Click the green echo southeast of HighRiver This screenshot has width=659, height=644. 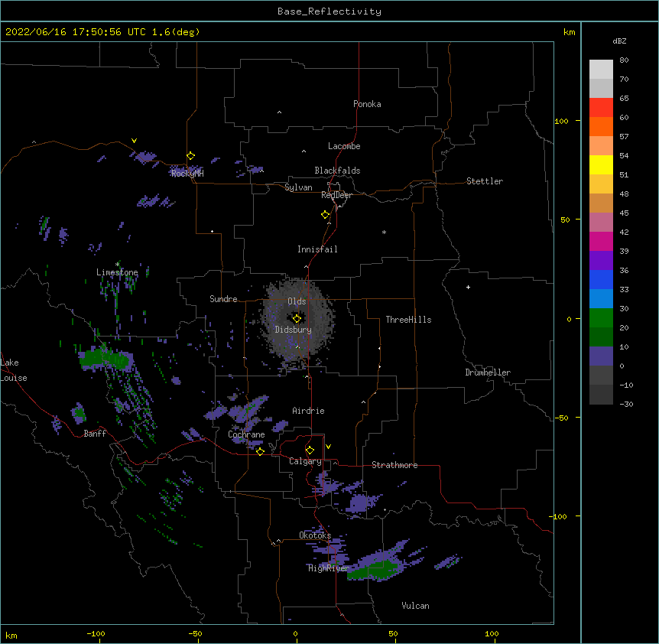pyautogui.click(x=374, y=569)
